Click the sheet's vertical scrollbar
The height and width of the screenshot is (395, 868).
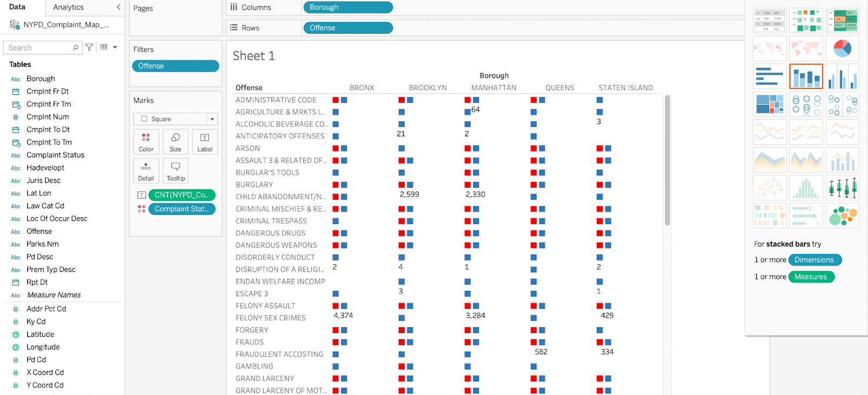[x=667, y=160]
